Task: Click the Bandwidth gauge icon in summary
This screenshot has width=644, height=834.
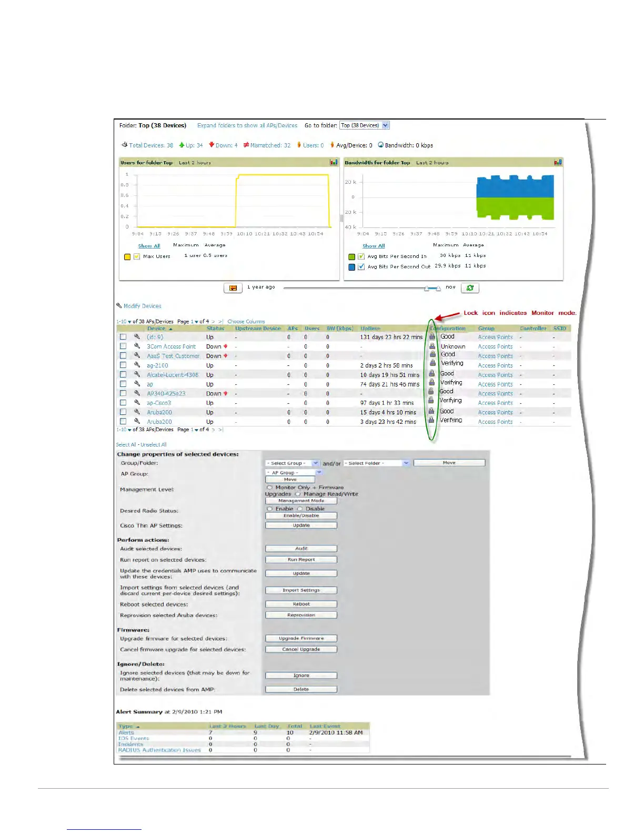Action: (x=380, y=144)
